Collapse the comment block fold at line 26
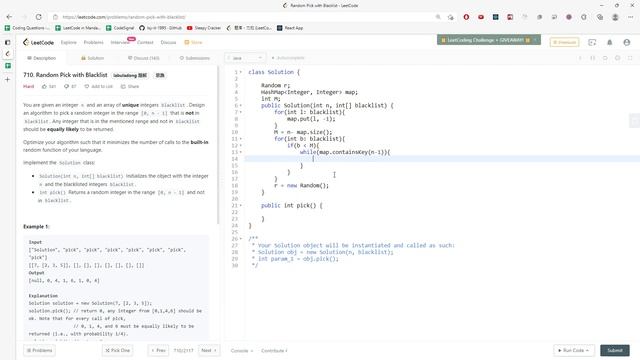 pos(241,239)
